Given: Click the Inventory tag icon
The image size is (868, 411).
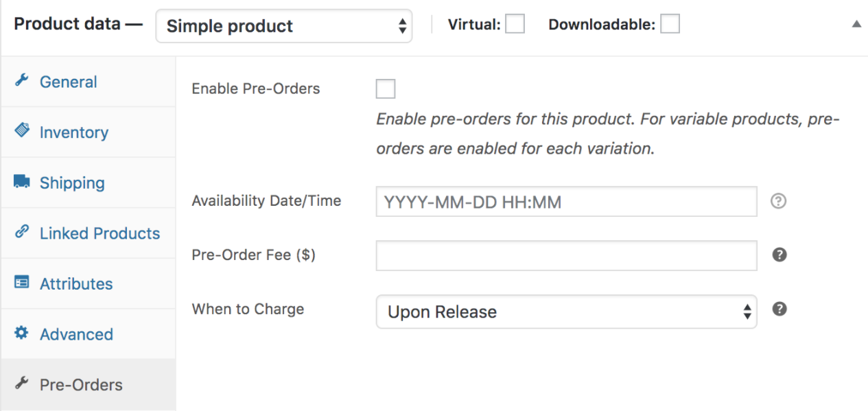Looking at the screenshot, I should [x=22, y=131].
